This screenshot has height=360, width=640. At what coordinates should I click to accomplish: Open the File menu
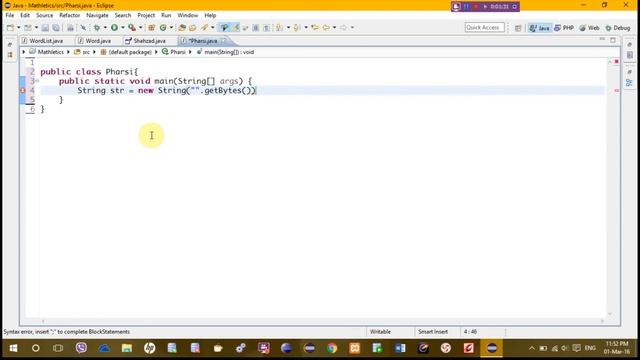click(x=10, y=15)
